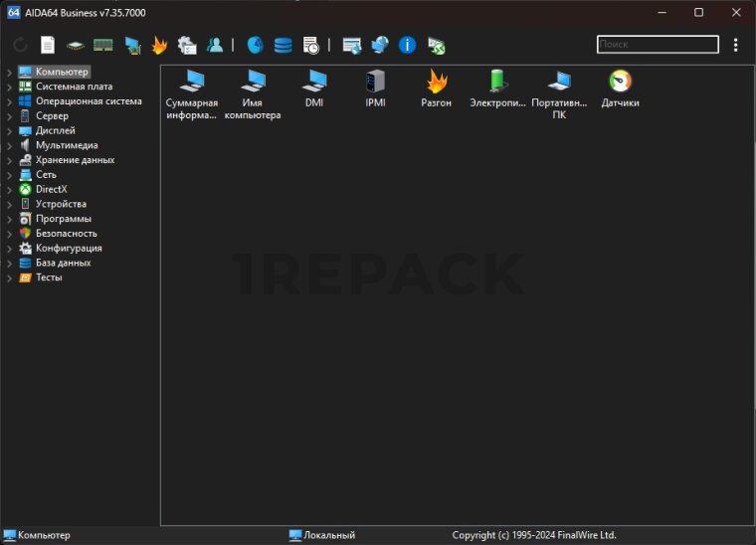Select DirectX in the sidebar tree
756x545 pixels.
point(51,189)
